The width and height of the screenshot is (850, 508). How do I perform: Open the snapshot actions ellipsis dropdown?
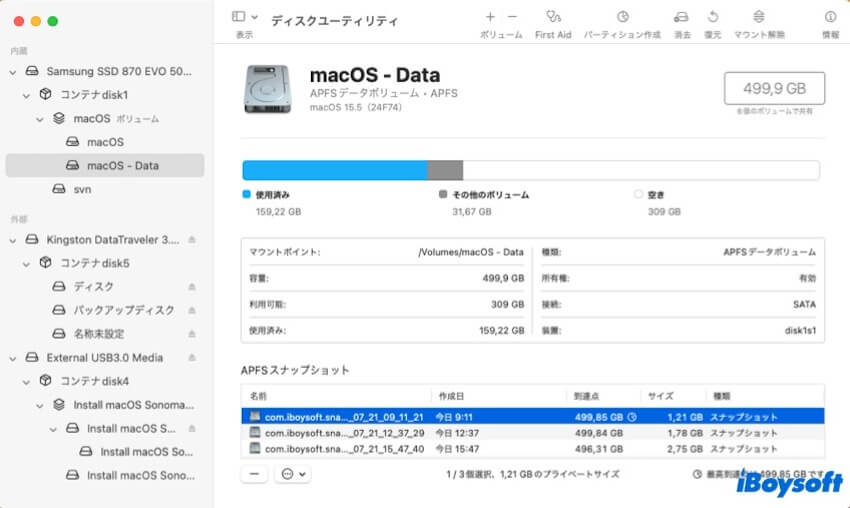point(293,474)
